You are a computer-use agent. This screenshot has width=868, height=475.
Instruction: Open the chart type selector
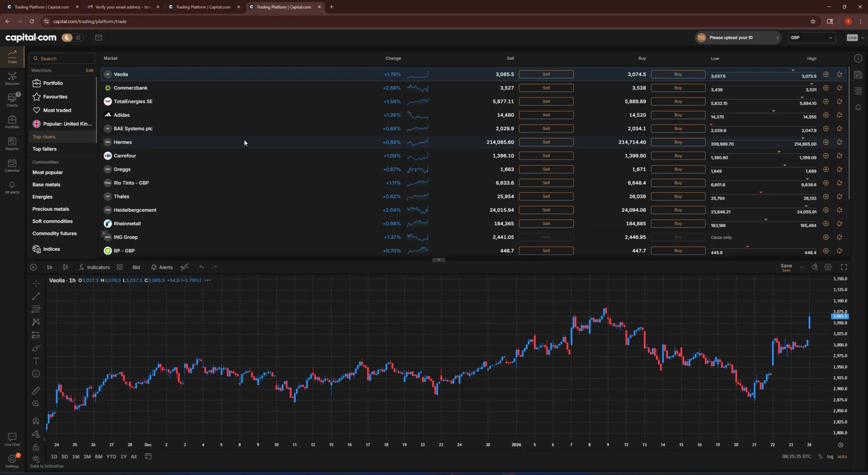(65, 267)
